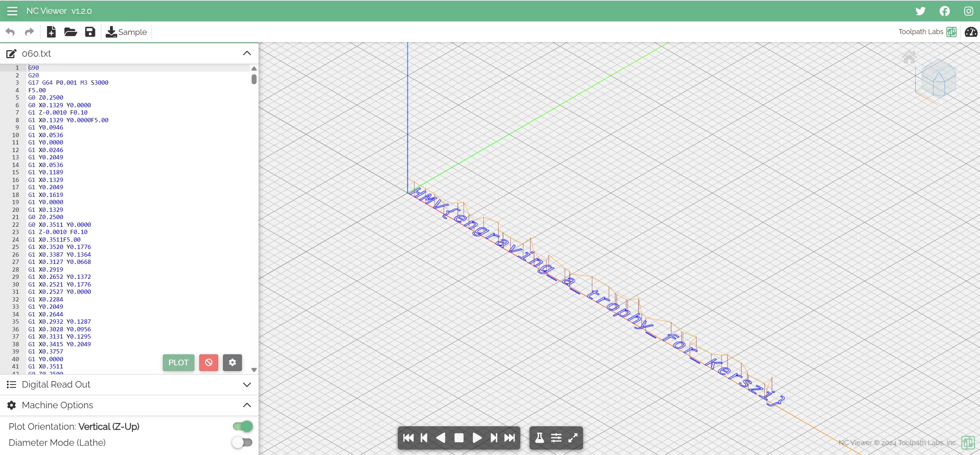Image resolution: width=980 pixels, height=455 pixels.
Task: Reset the view with home icon
Action: (909, 57)
